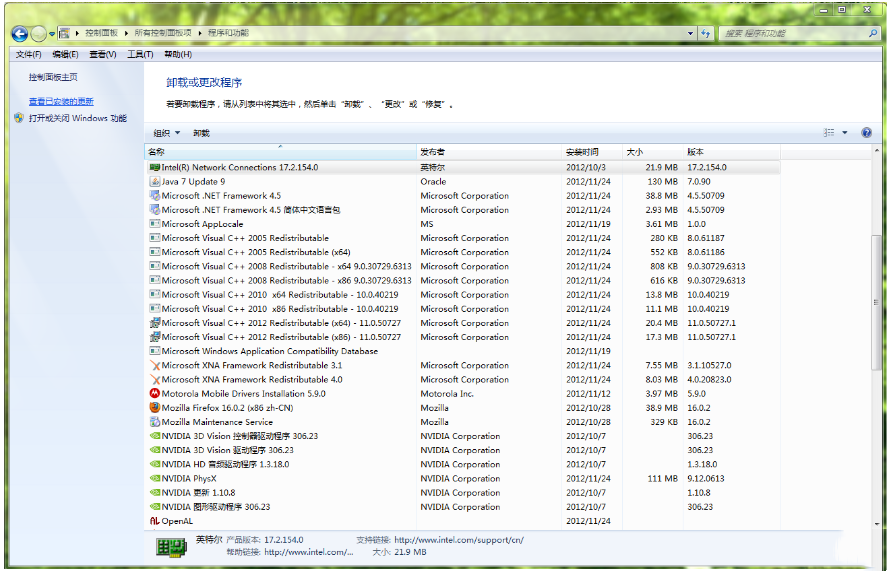This screenshot has width=887, height=571.
Task: Click the refresh button beside address bar
Action: pyautogui.click(x=705, y=33)
